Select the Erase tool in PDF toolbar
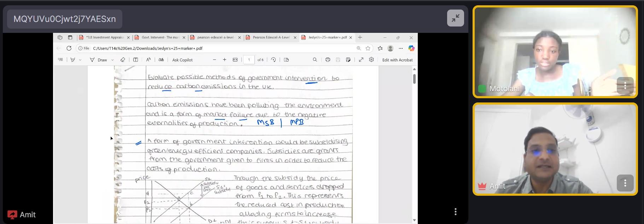Image resolution: width=644 pixels, height=224 pixels. (x=123, y=60)
